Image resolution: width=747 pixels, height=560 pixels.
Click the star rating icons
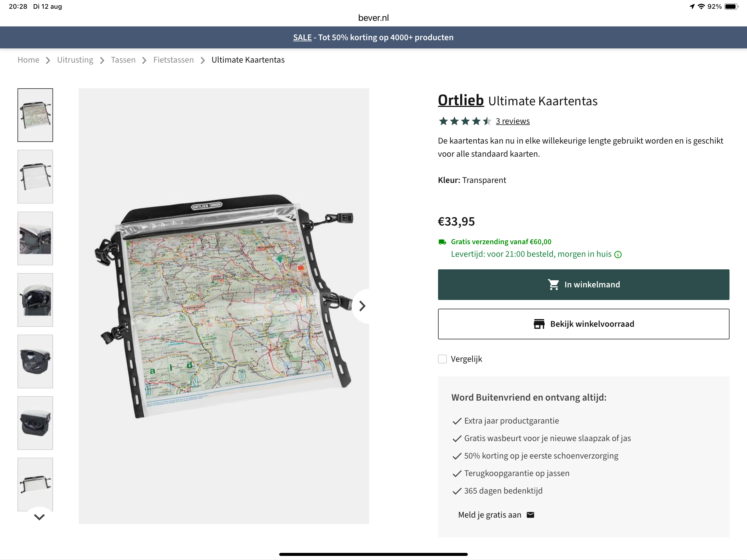pyautogui.click(x=464, y=121)
